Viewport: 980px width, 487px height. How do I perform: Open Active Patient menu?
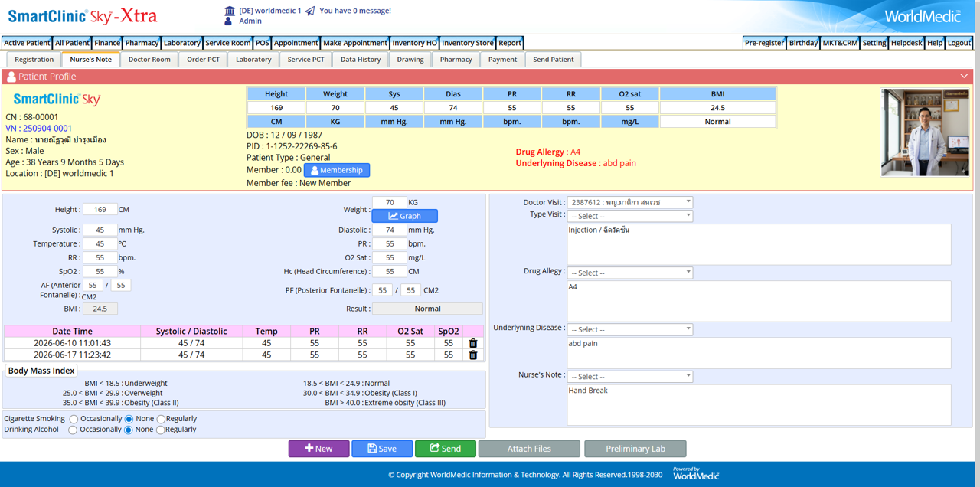point(27,43)
